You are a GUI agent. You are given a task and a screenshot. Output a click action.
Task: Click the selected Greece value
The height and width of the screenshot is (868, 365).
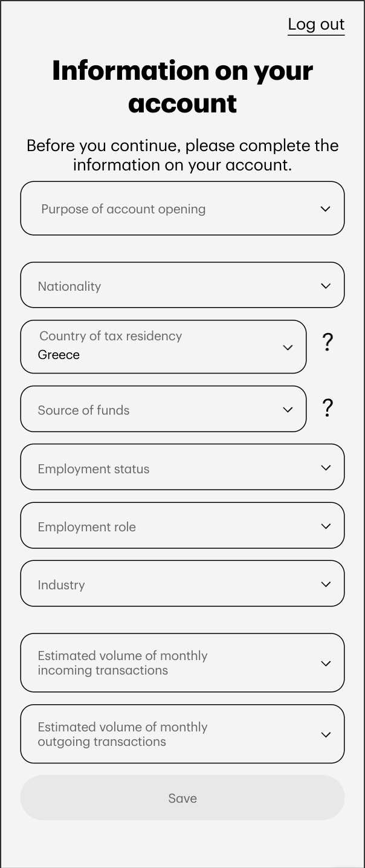[59, 355]
